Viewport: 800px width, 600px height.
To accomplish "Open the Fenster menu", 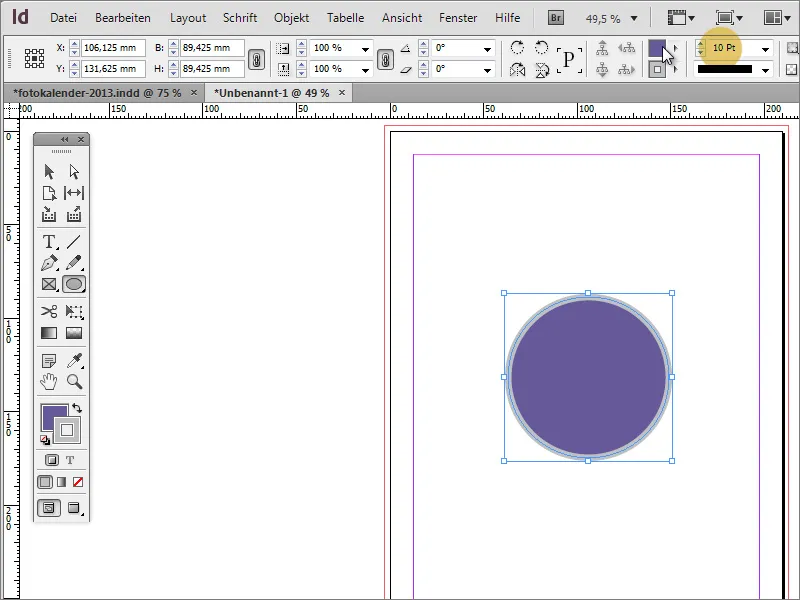I will coord(458,18).
